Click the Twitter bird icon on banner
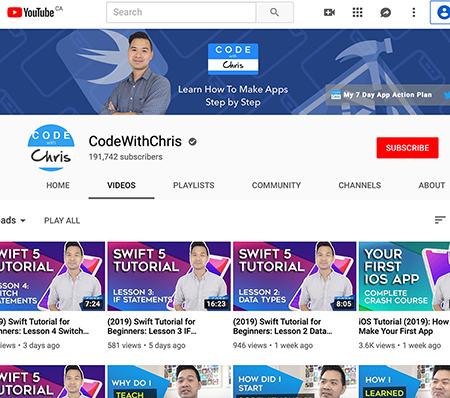450x398 pixels. [x=447, y=95]
